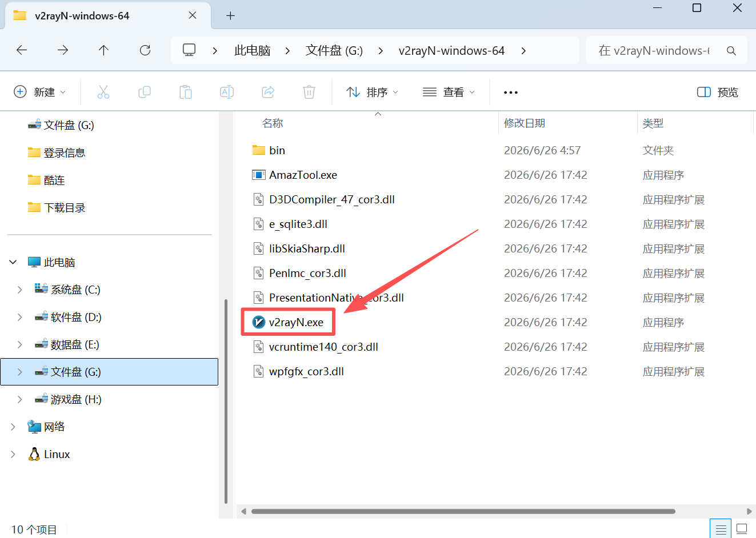The image size is (756, 538).
Task: Toggle the 预览 preview pane
Action: [x=718, y=92]
